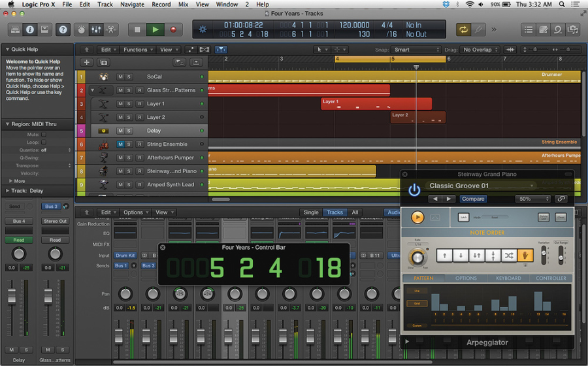Switch to the CONTROLLER tab in Arpeggiator

point(551,278)
